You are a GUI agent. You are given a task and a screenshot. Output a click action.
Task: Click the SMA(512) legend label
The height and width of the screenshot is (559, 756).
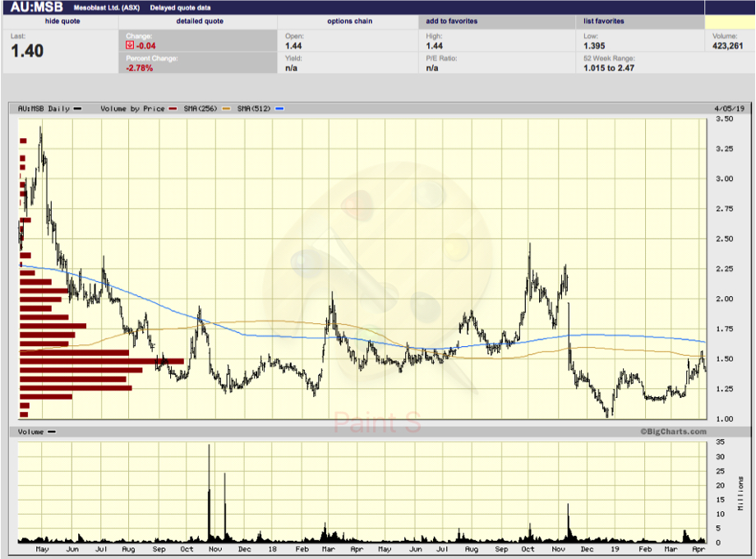pos(254,109)
